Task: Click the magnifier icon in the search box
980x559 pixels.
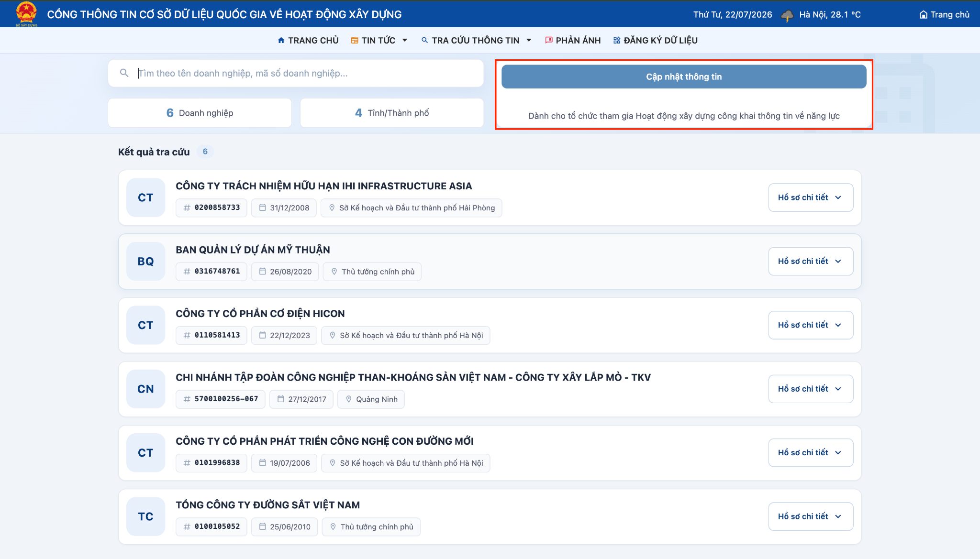Action: (x=124, y=73)
